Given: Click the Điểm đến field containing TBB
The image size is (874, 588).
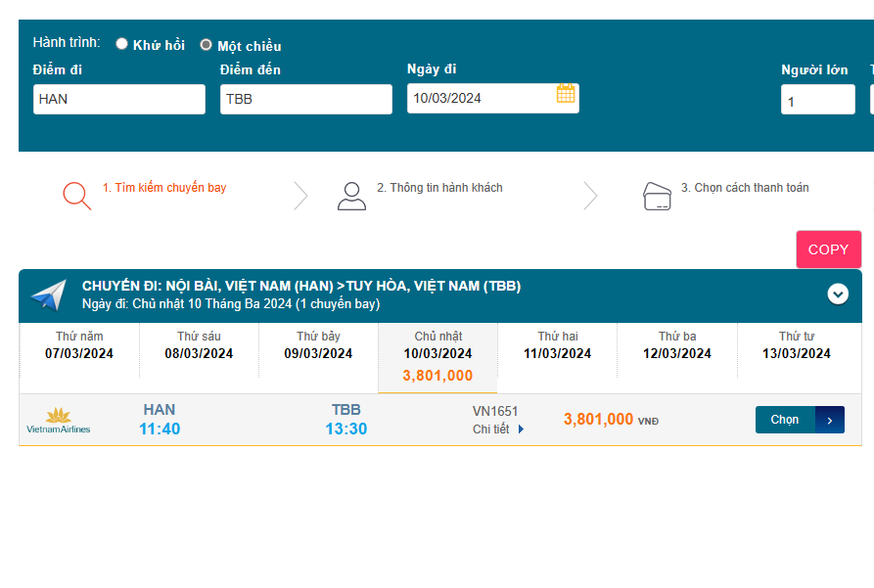Looking at the screenshot, I should coord(305,99).
